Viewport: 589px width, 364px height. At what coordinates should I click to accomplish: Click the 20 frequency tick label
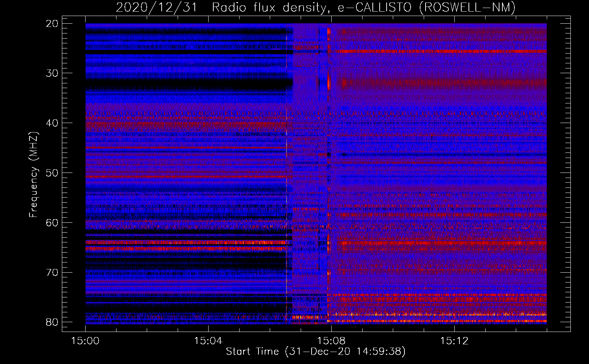click(52, 24)
